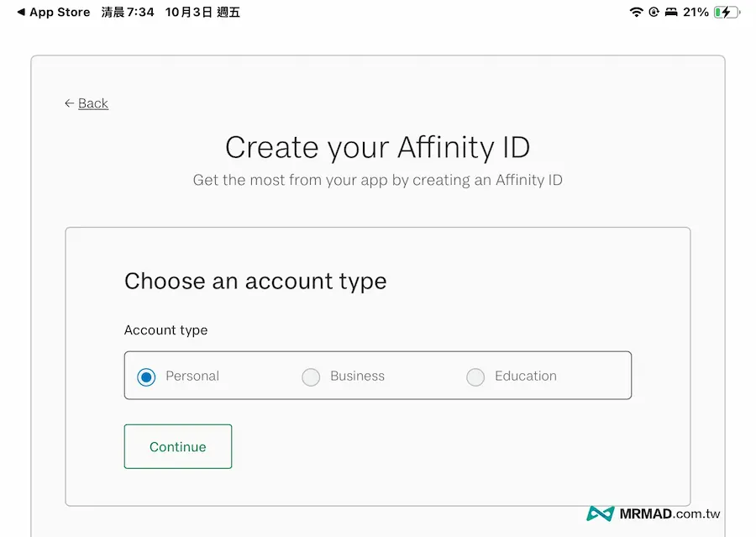Click inside the Account type selection box

click(x=377, y=376)
